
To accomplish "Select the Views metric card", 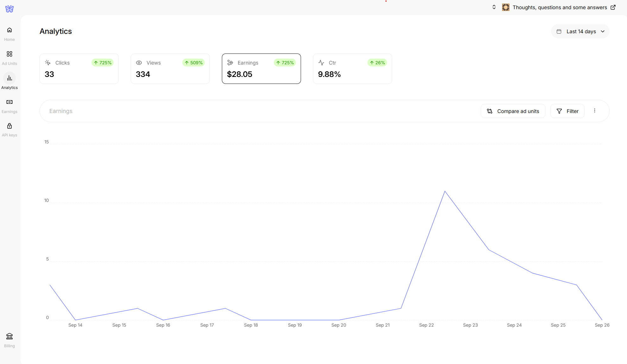I will point(170,69).
